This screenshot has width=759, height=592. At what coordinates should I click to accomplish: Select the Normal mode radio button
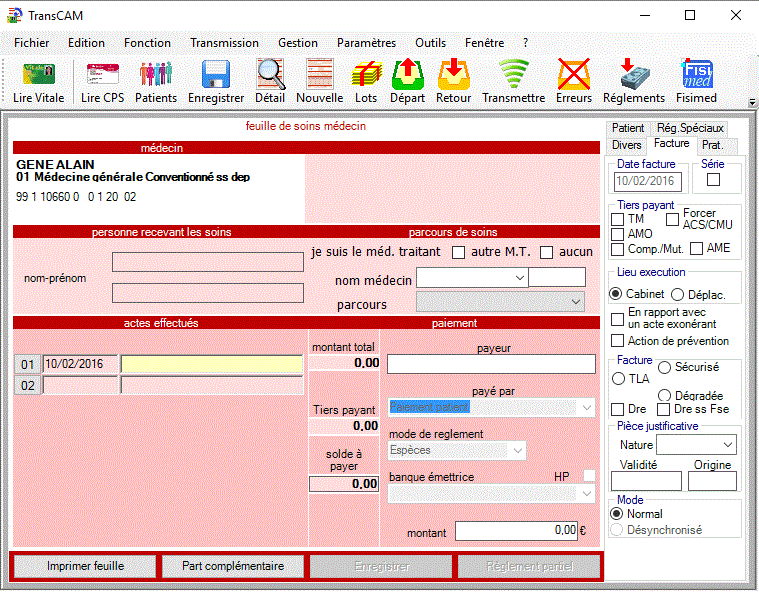(616, 513)
